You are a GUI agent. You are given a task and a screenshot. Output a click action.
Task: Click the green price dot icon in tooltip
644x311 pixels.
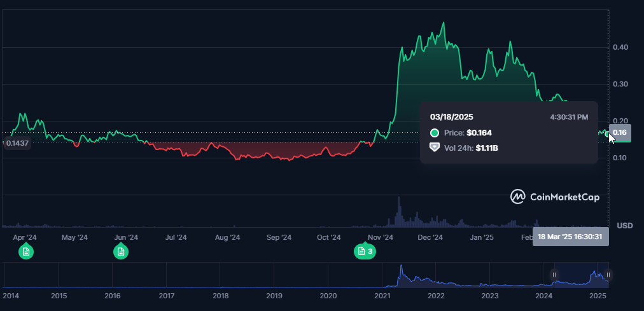click(x=435, y=133)
